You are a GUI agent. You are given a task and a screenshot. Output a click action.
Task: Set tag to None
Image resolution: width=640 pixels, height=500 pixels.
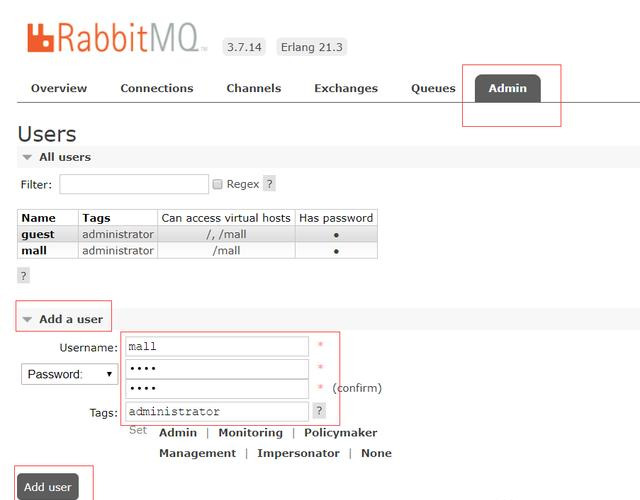coord(376,453)
